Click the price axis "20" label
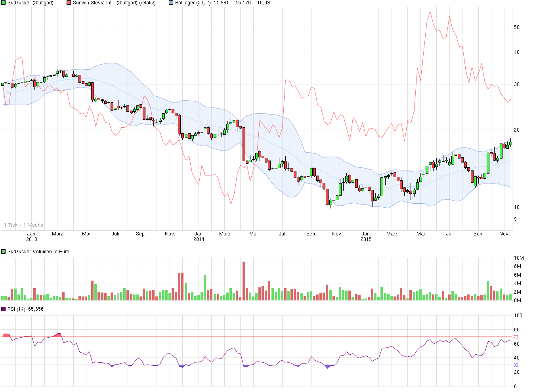 click(517, 130)
